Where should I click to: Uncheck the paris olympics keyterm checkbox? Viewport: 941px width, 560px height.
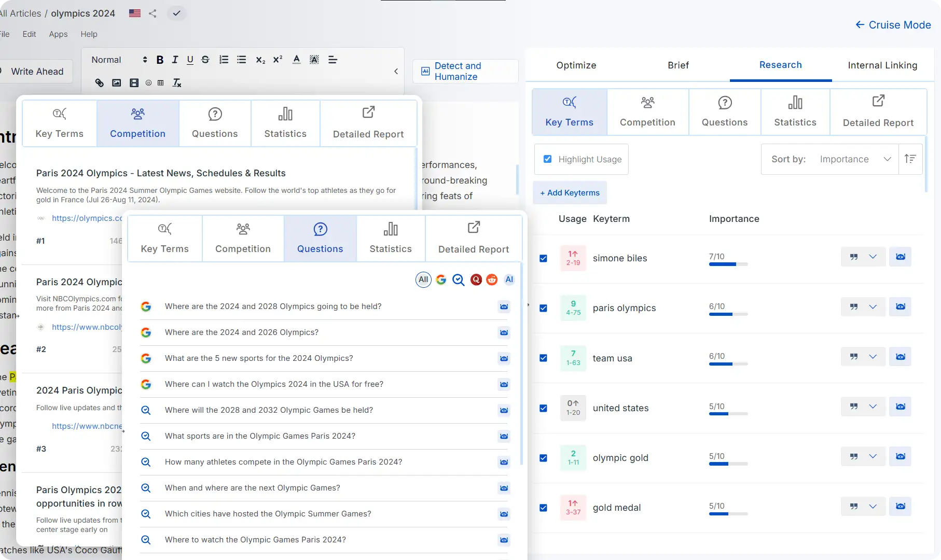(543, 308)
